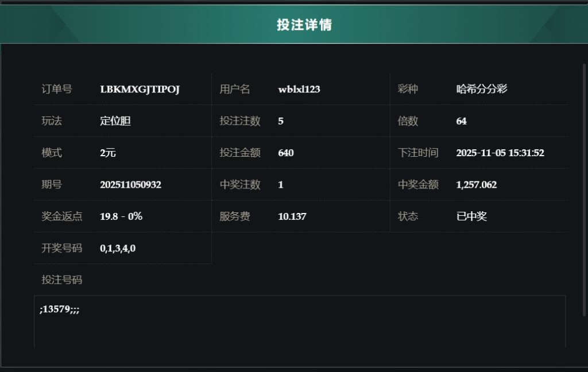Viewport: 588px width, 372px height.
Task: Click the play method value 定位胆
Action: [115, 121]
